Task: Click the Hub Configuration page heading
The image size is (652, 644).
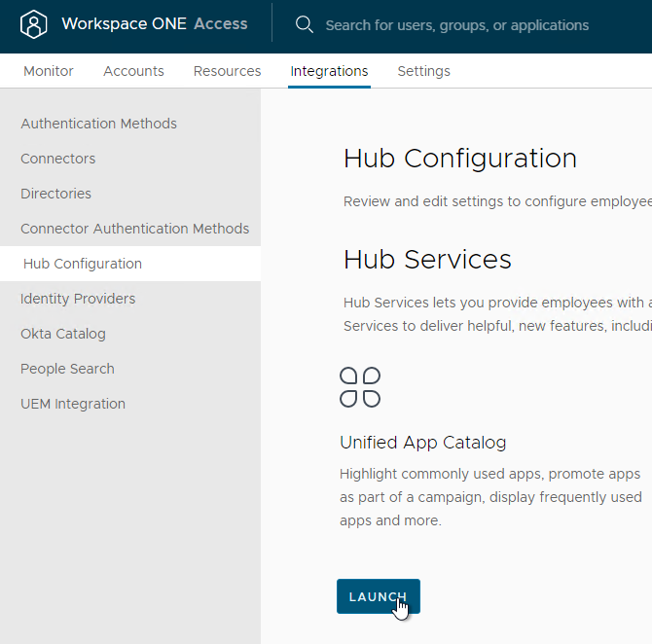Action: pyautogui.click(x=460, y=159)
